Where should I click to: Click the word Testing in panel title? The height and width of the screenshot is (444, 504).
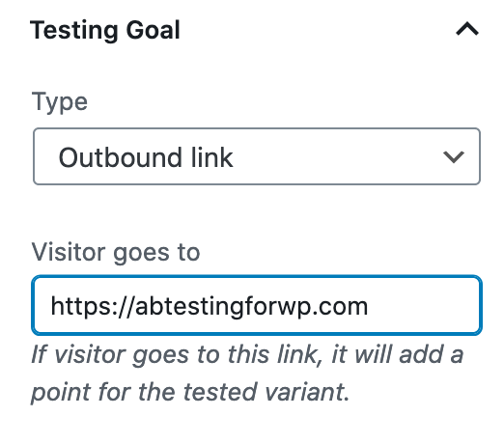tap(74, 31)
